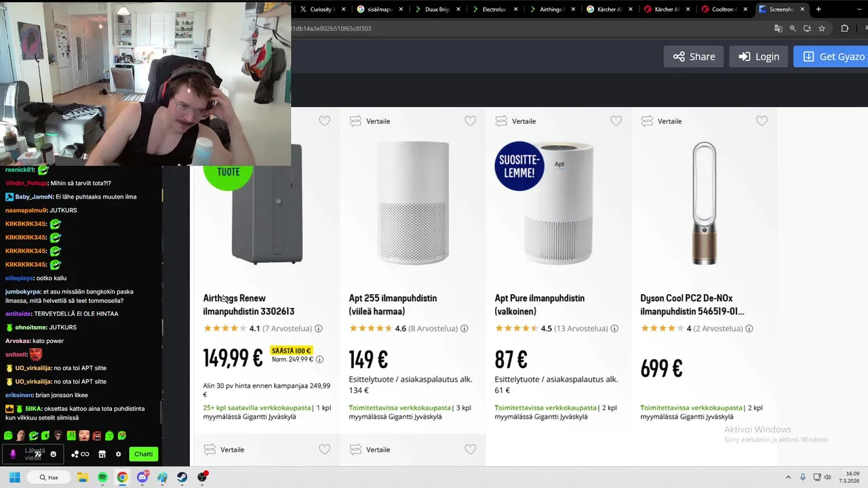
Task: Open Steam from the taskbar
Action: pos(182,477)
